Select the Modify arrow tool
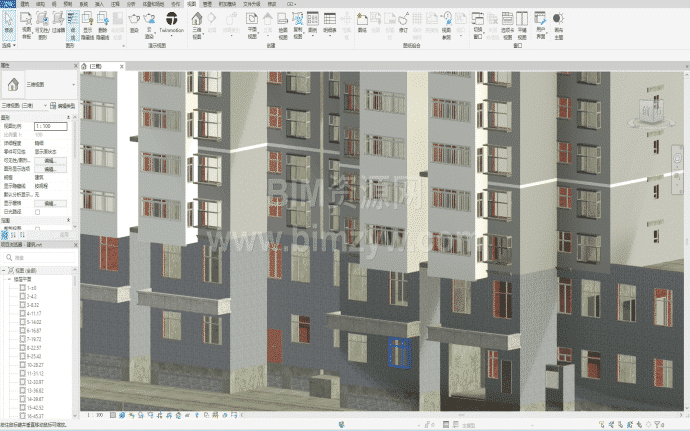 click(9, 24)
